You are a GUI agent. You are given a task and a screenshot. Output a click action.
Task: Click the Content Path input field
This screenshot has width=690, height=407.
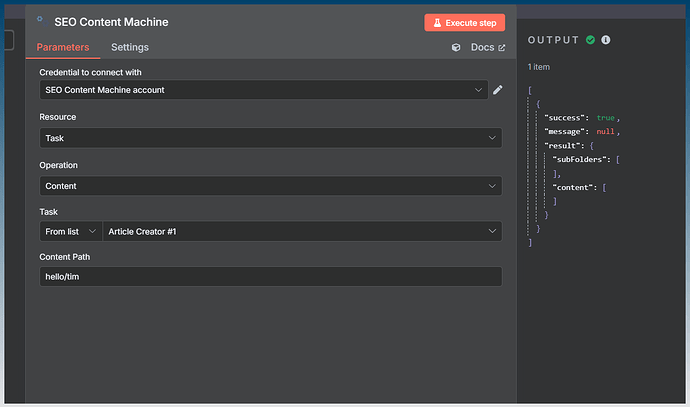click(271, 277)
